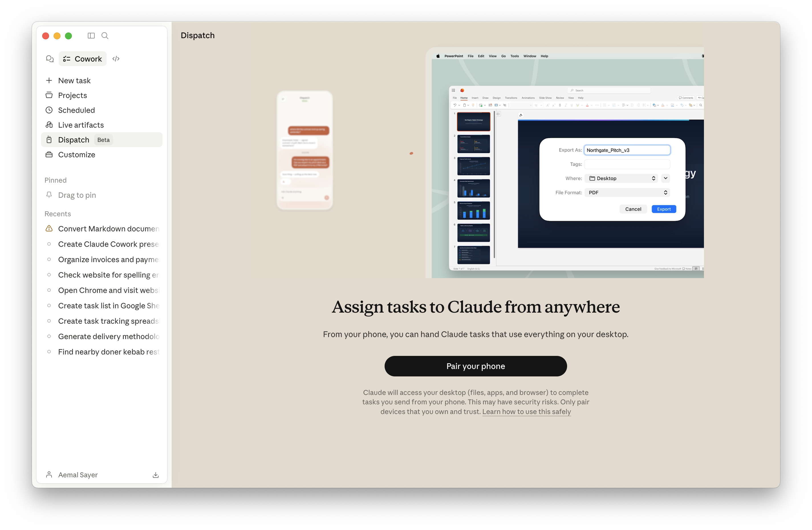The width and height of the screenshot is (812, 530).
Task: Click the plus icon for New task
Action: tap(49, 80)
